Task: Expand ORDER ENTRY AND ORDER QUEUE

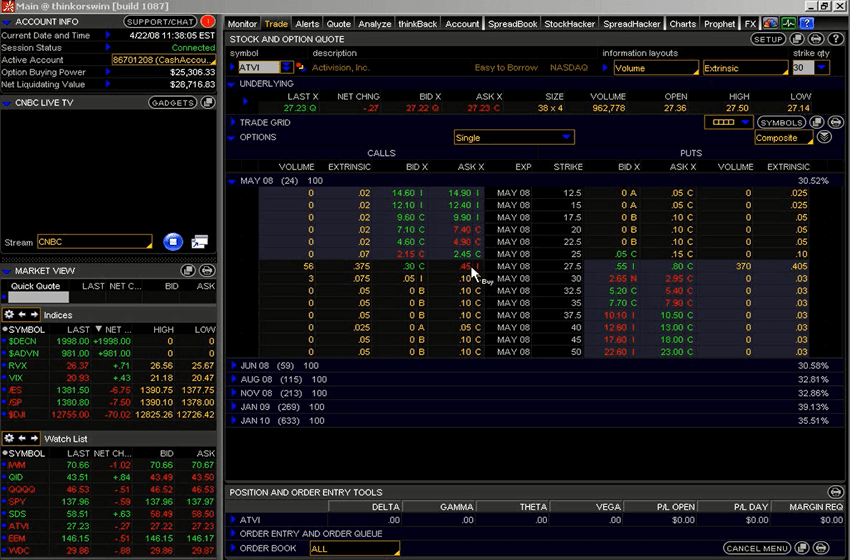Action: [233, 533]
